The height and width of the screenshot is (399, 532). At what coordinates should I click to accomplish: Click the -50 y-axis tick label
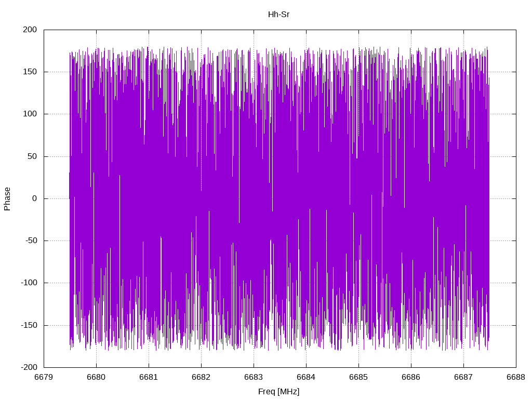click(x=31, y=241)
